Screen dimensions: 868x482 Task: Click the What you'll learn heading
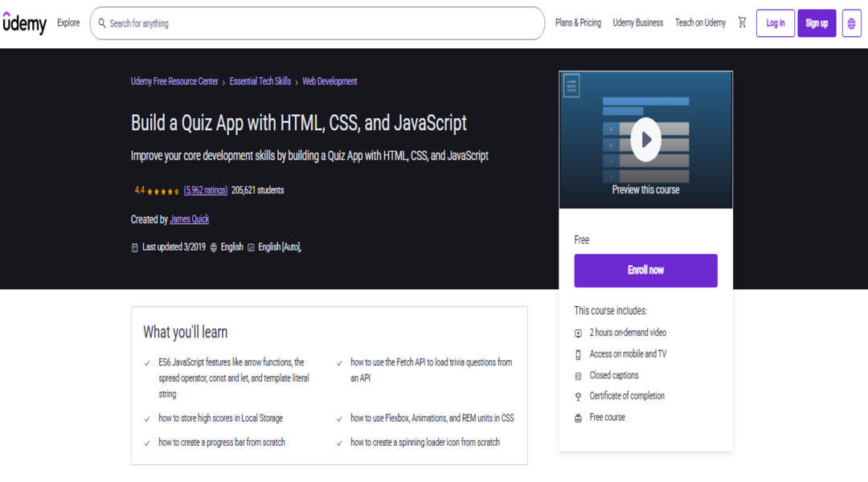(x=186, y=332)
